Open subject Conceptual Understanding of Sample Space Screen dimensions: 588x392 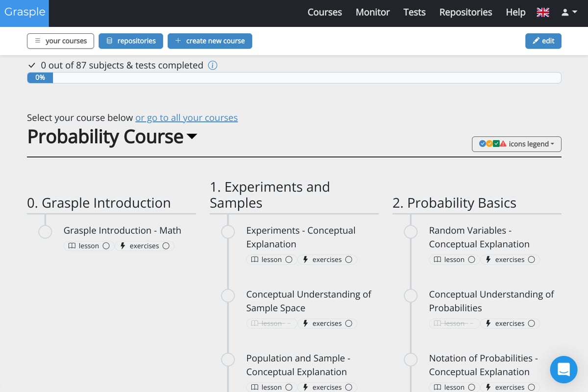point(309,301)
